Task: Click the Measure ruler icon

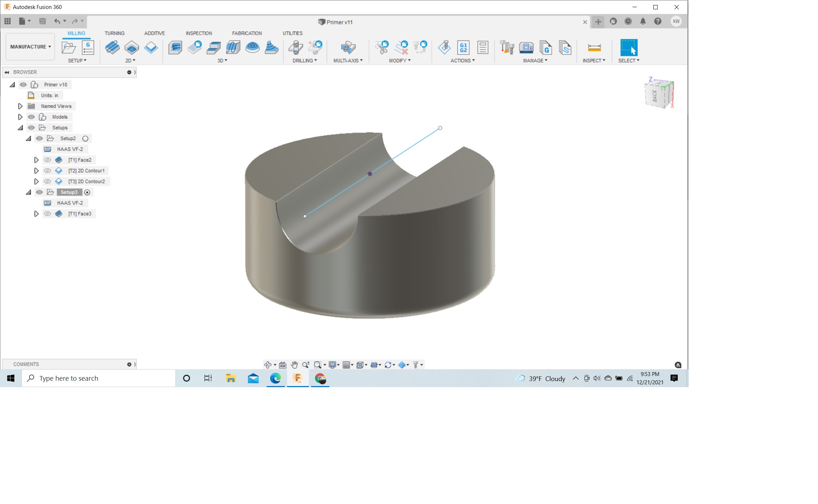Action: point(594,48)
